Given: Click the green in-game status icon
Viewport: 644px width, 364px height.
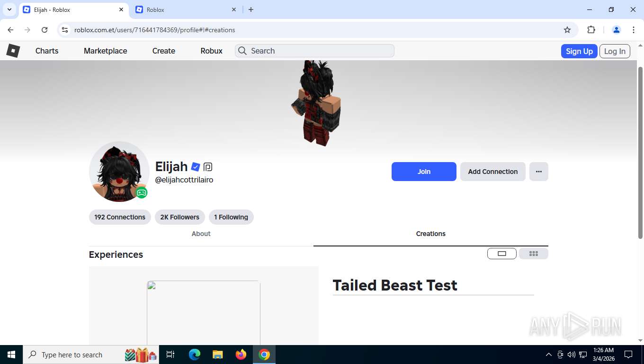Looking at the screenshot, I should 142,193.
